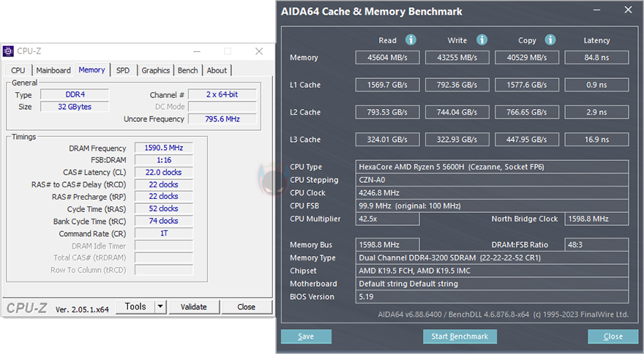Click the L2 Cache Read value 793.53 GB/s
The height and width of the screenshot is (354, 644).
coord(387,112)
